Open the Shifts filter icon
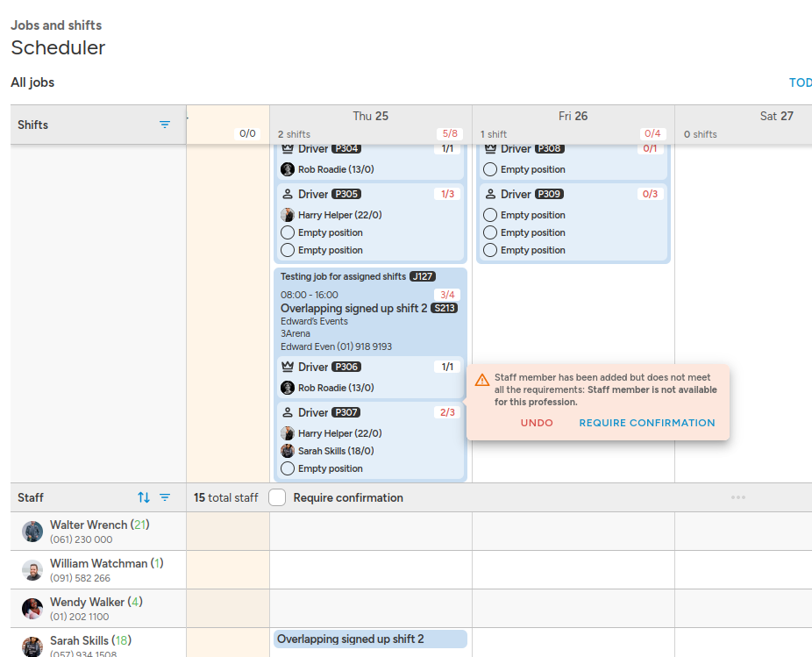This screenshot has width=812, height=657. click(x=165, y=125)
